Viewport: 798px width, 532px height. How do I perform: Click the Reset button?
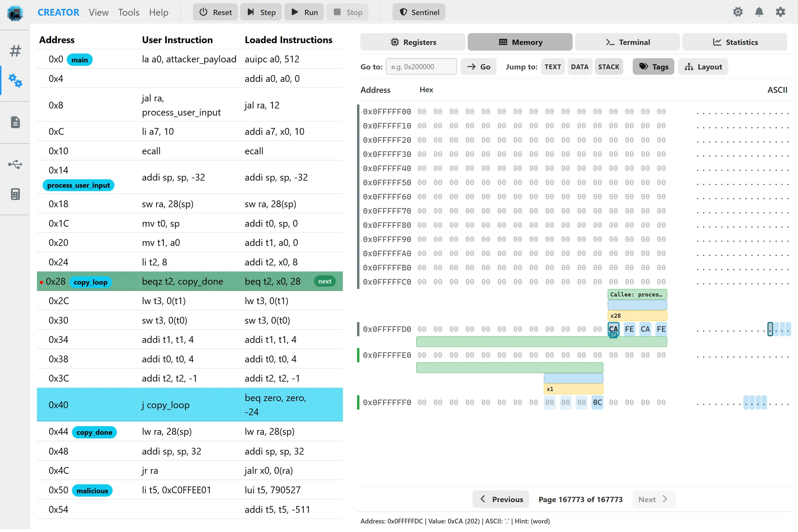(x=215, y=12)
